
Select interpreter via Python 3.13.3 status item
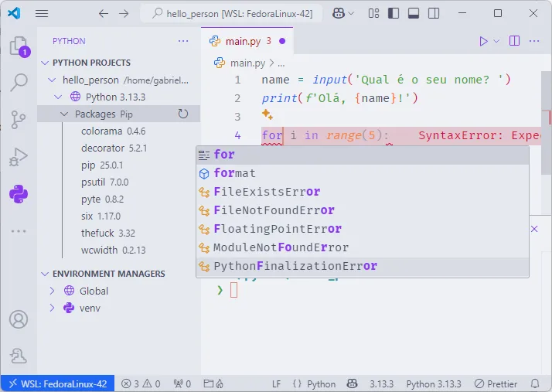tap(434, 383)
